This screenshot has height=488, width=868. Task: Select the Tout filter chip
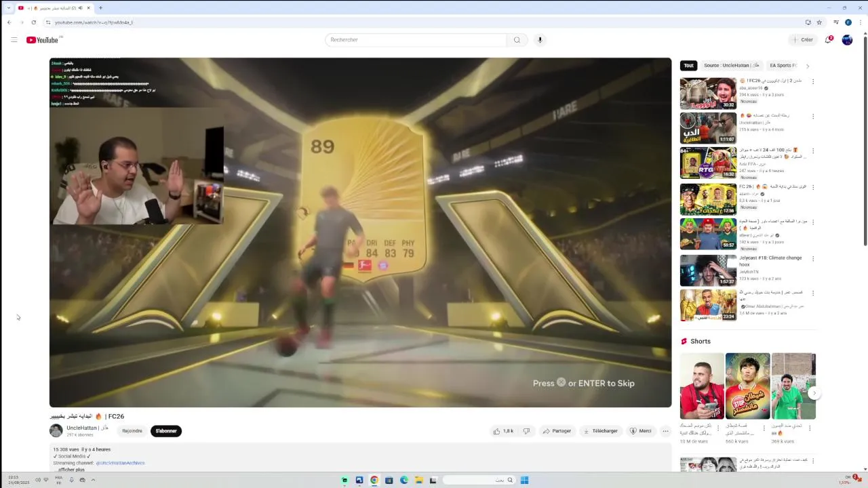[688, 66]
